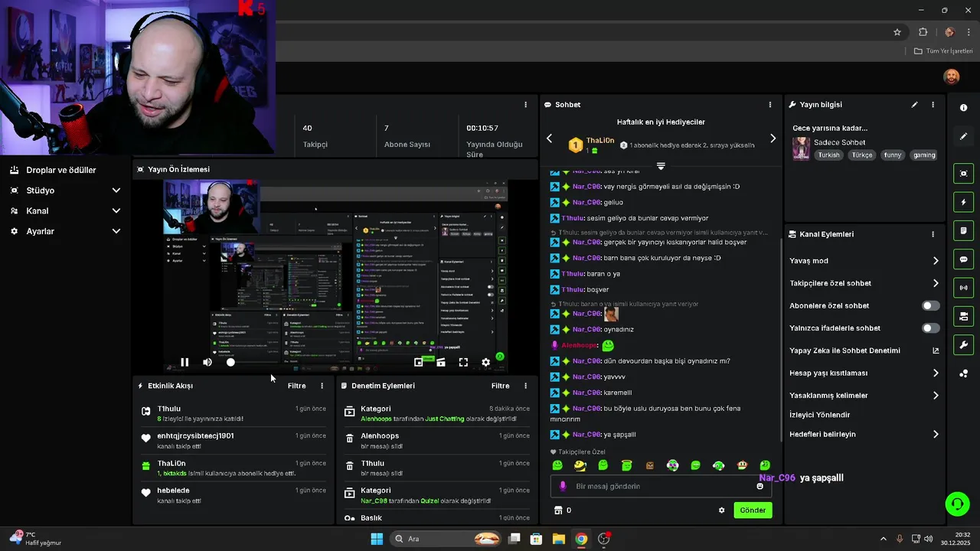
Task: Filter the Etkinlik Akışı feed
Action: click(296, 386)
